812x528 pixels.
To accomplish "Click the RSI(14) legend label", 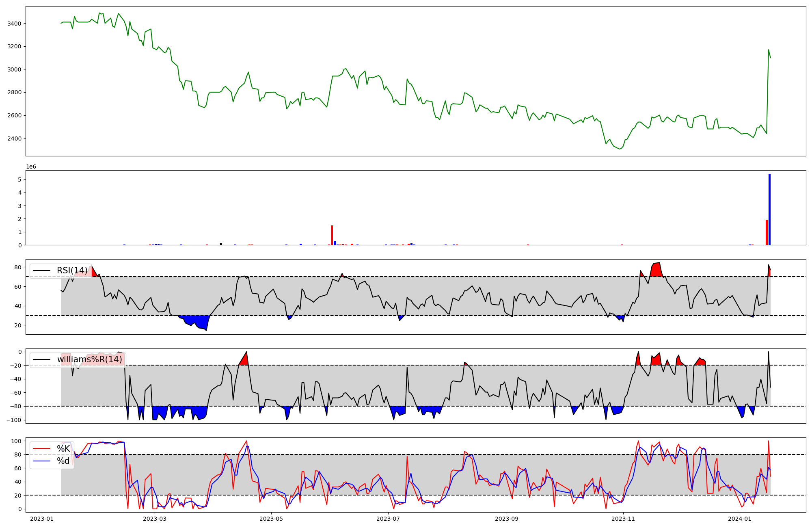I will pos(72,270).
